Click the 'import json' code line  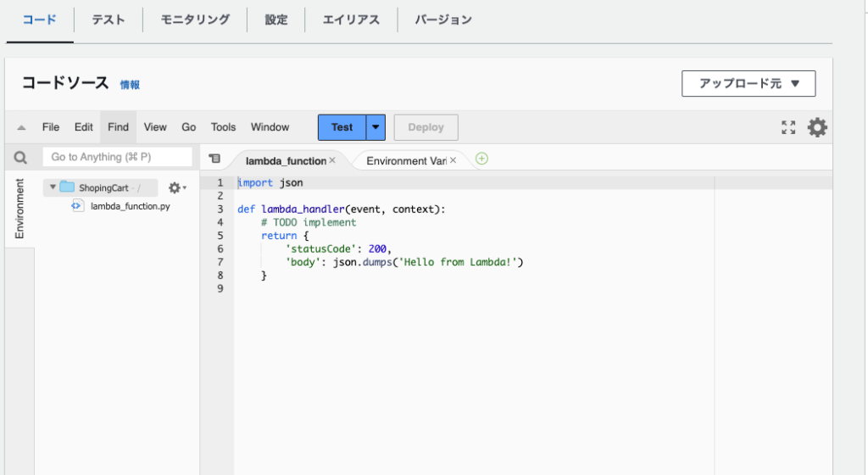[270, 182]
